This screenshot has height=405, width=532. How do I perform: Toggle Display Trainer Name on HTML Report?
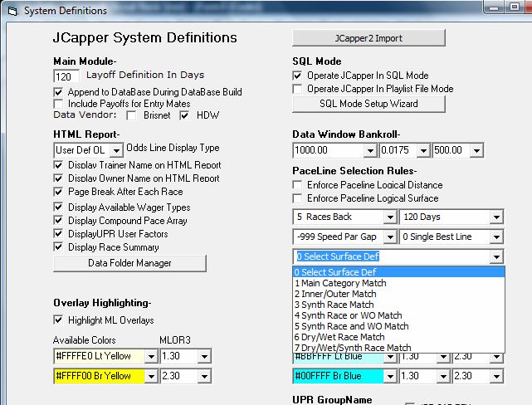(x=58, y=165)
